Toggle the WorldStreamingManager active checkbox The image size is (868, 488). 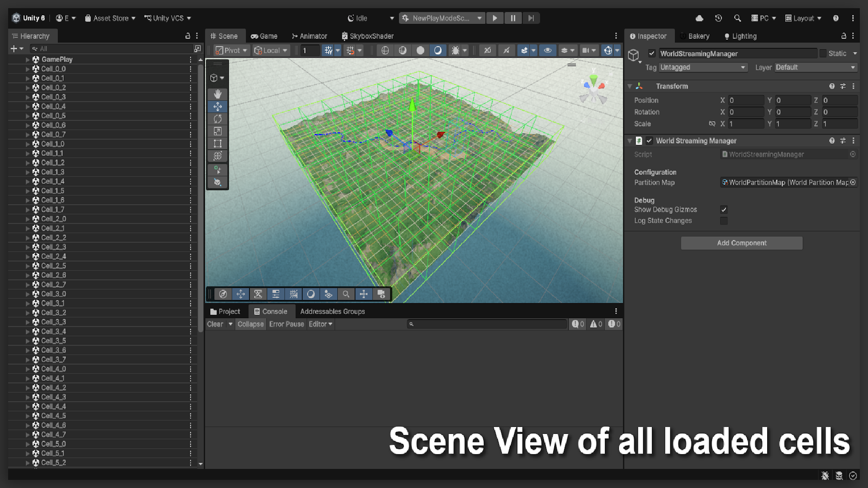(x=651, y=53)
